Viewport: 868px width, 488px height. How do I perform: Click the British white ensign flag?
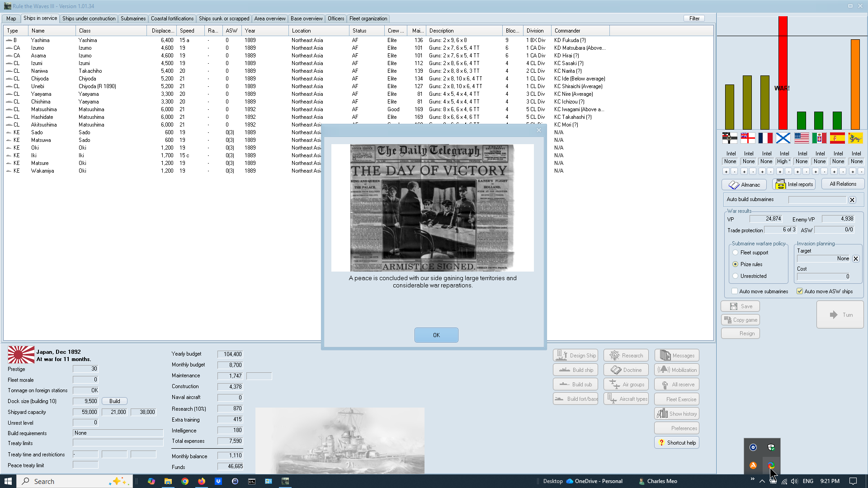coord(748,138)
